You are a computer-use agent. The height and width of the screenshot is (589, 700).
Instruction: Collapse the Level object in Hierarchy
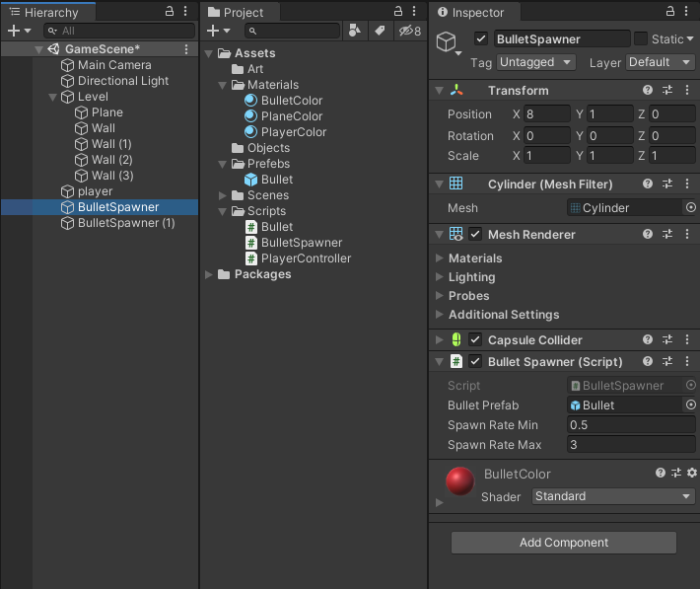coord(52,97)
